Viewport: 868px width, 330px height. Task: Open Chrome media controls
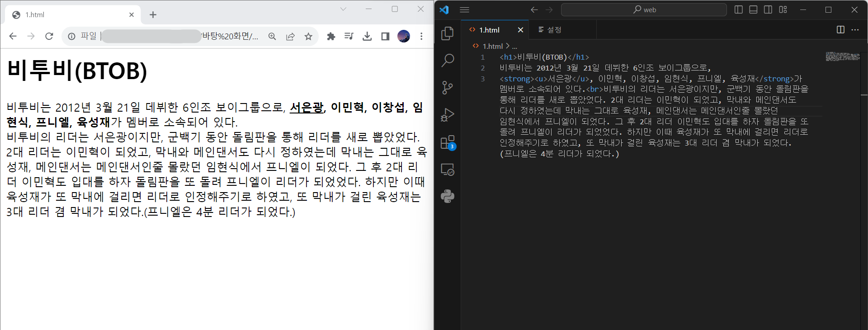(349, 36)
